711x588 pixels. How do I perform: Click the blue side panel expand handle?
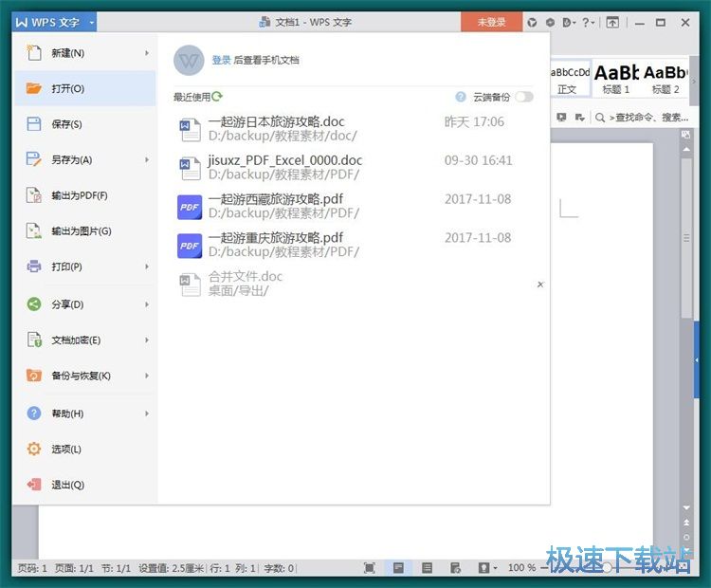pos(697,359)
